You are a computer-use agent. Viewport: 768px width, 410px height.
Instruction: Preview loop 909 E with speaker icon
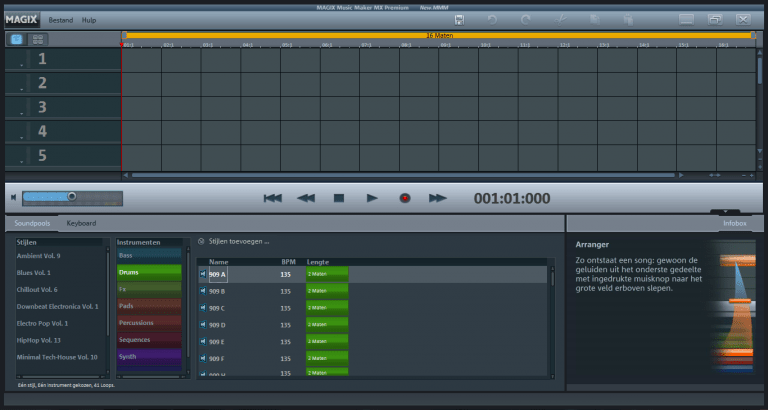(x=203, y=342)
